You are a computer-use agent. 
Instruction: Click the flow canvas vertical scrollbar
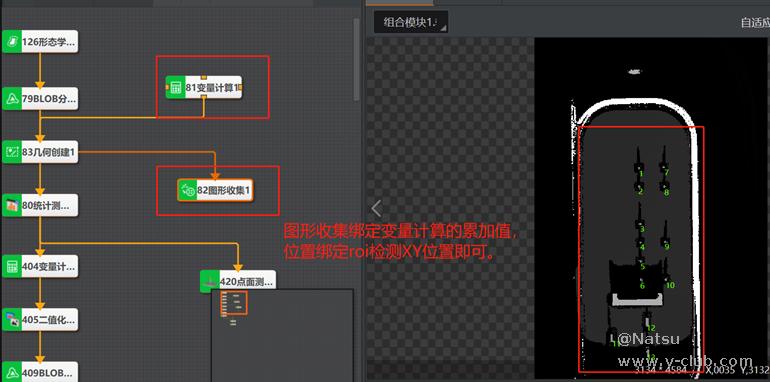[x=357, y=60]
